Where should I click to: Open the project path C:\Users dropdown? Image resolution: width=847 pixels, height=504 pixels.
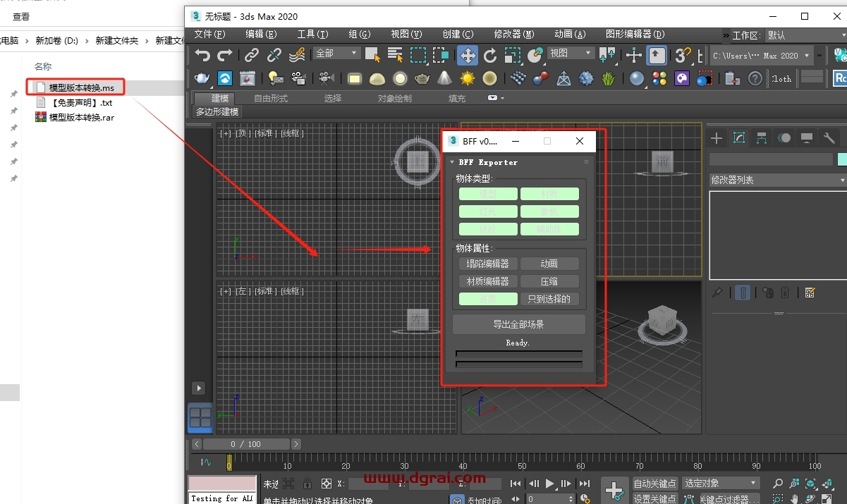(760, 55)
